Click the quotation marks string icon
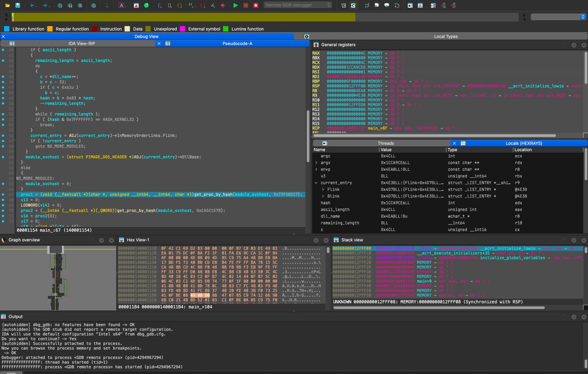588x374 pixels. click(191, 5)
